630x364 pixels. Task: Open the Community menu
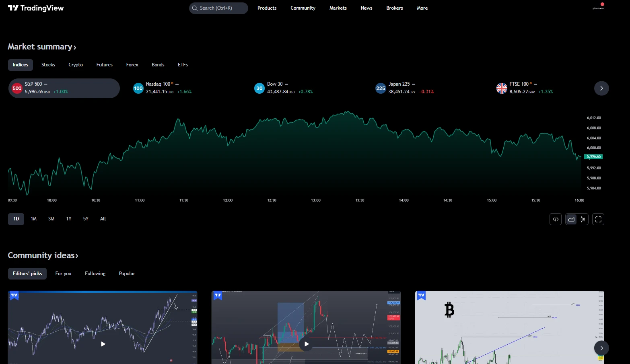[x=303, y=8]
